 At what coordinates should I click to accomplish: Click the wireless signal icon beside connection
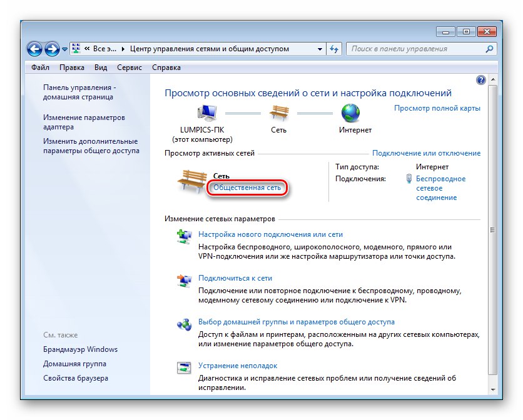(409, 179)
